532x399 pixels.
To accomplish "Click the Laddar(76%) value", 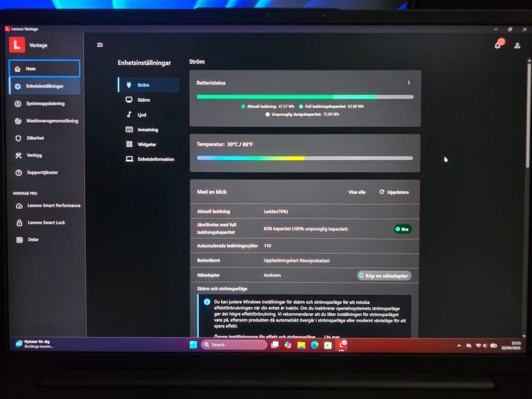I will (x=276, y=211).
